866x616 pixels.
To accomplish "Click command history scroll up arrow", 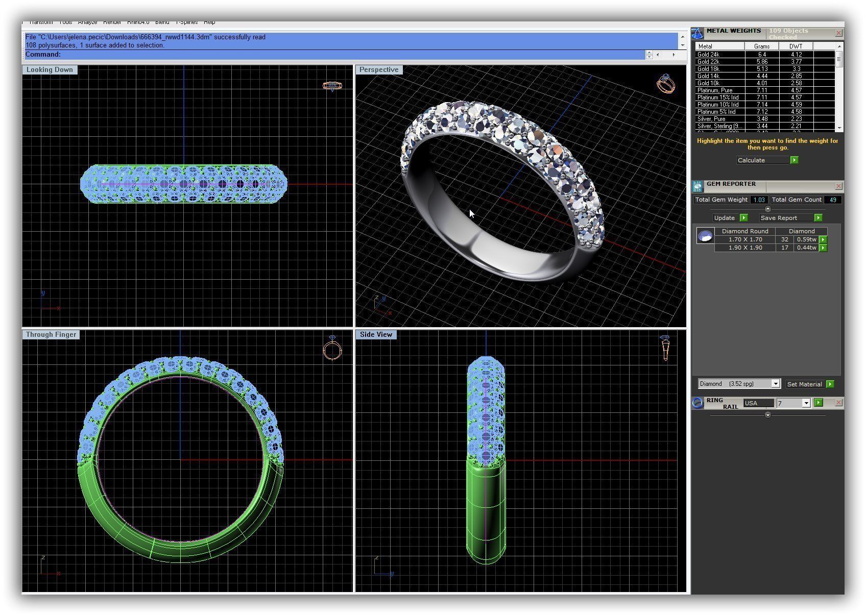I will (683, 37).
